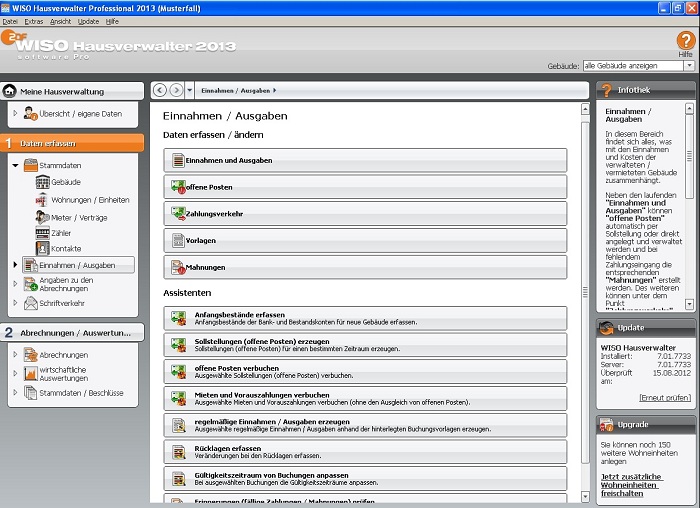Click the Erneut prüfen link
Screen dimensions: 700x508
click(x=665, y=398)
